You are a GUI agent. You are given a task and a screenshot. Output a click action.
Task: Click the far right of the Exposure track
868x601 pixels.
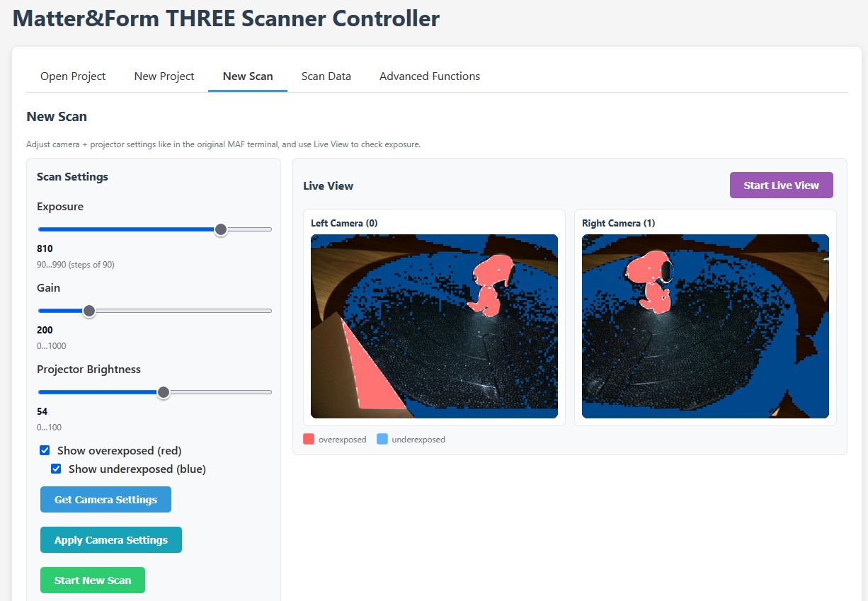coord(269,229)
